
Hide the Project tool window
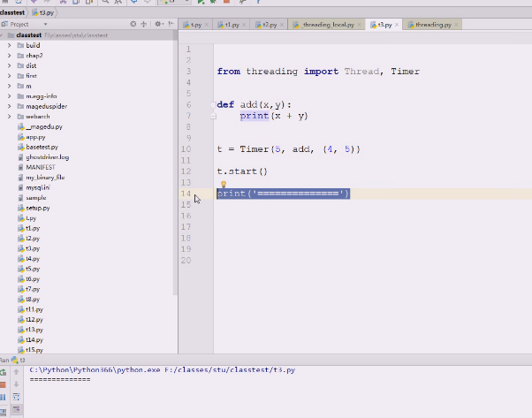(171, 24)
